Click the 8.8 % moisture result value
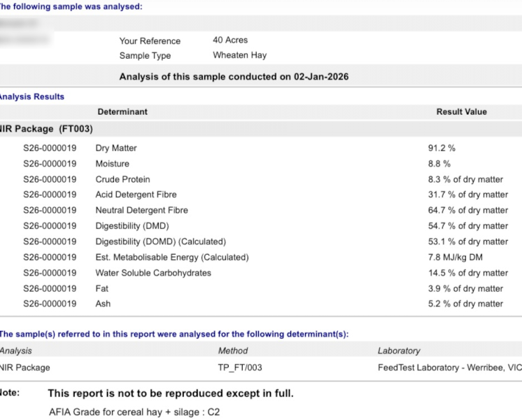Screen dimensions: 522x420 [x=439, y=164]
